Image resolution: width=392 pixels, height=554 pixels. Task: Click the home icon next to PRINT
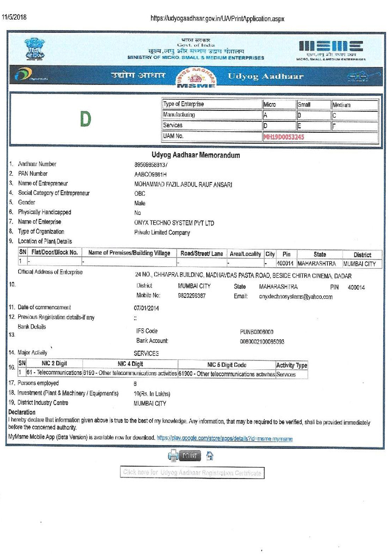[210, 456]
